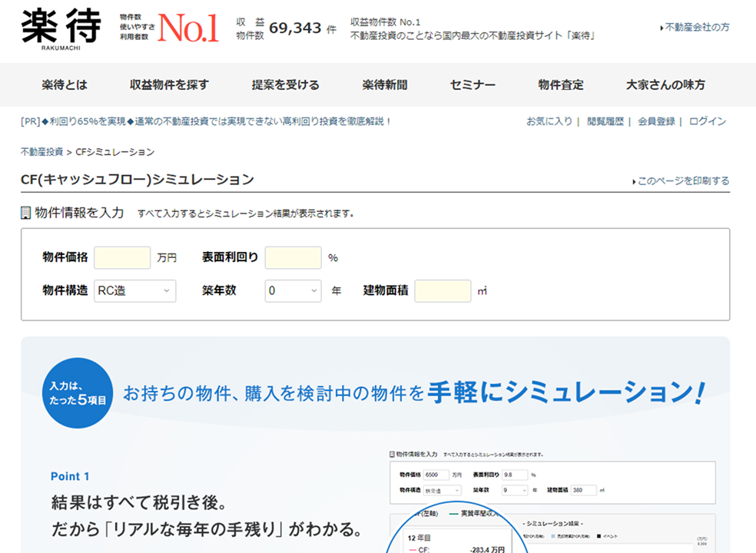756x553 pixels.
Task: Expand the 築年数 dropdown
Action: [x=293, y=291]
